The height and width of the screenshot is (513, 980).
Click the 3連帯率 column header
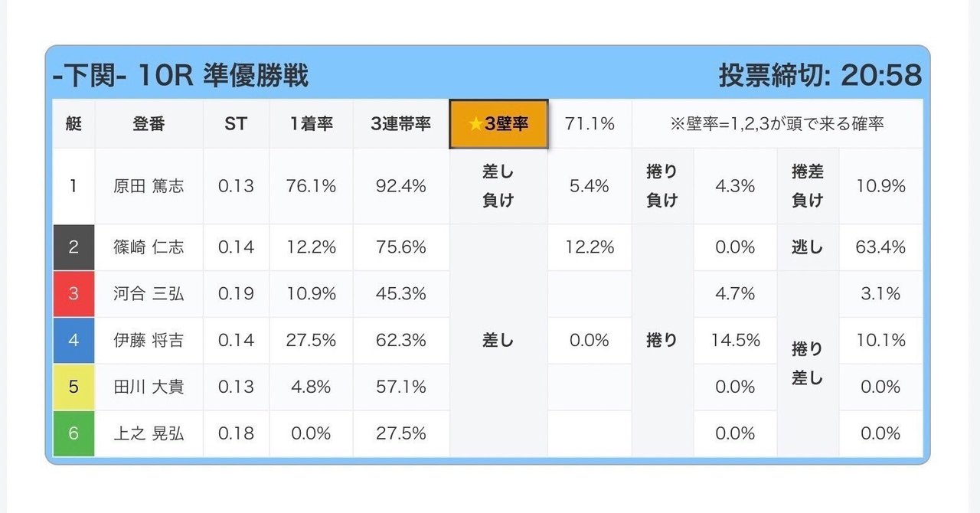pyautogui.click(x=400, y=124)
